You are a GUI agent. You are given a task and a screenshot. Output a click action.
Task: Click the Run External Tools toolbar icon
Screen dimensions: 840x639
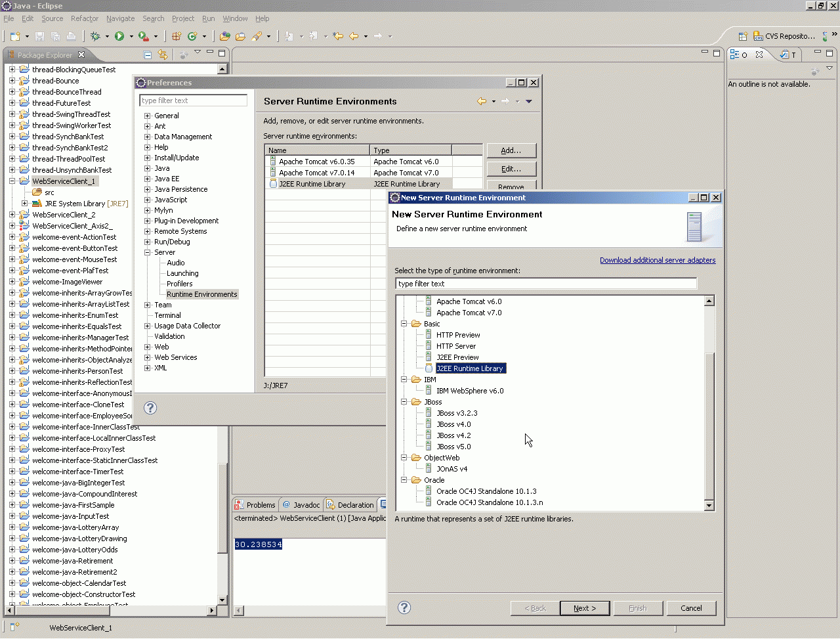pyautogui.click(x=144, y=36)
